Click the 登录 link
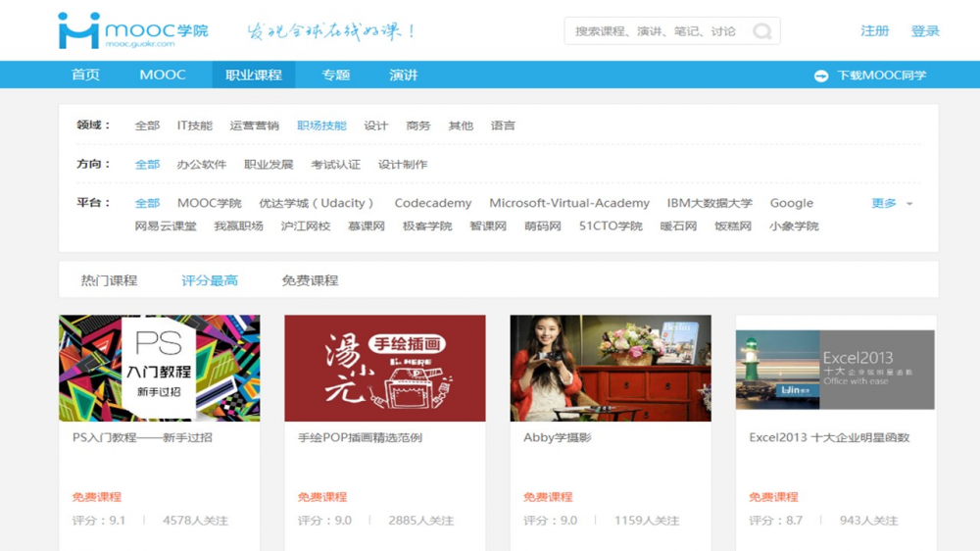Screen dimensions: 980x551 pyautogui.click(x=925, y=30)
